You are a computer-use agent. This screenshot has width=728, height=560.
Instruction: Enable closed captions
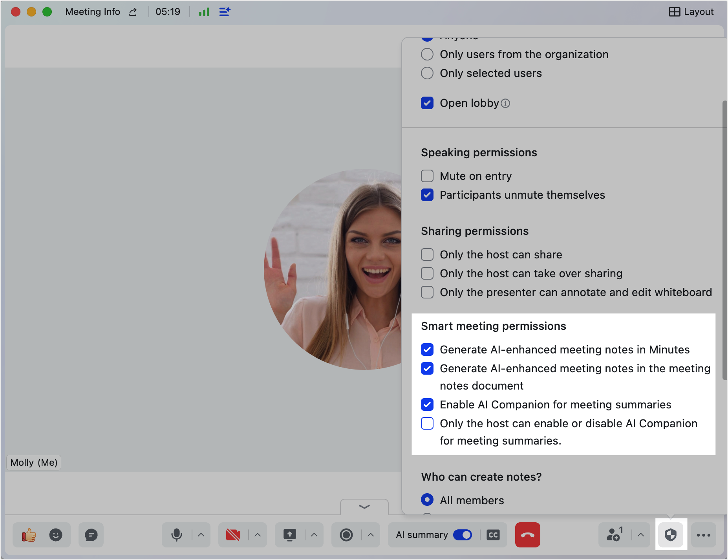tap(493, 534)
